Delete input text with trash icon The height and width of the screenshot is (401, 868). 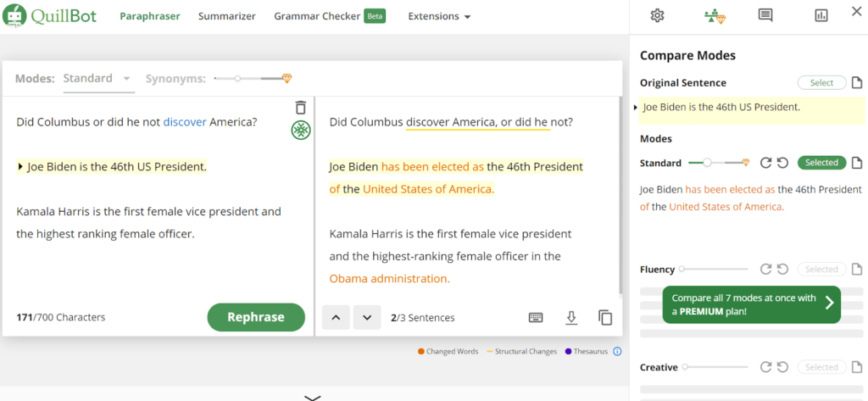(x=300, y=107)
